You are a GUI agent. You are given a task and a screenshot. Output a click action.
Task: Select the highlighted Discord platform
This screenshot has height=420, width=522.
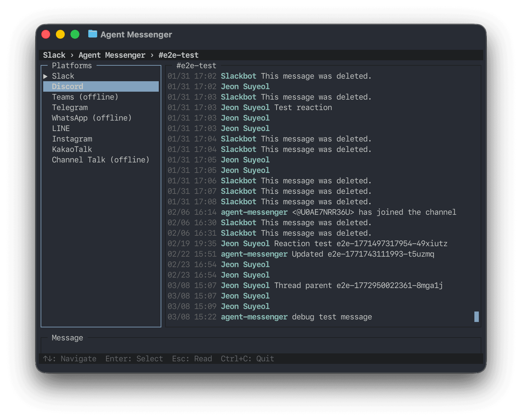click(x=68, y=87)
